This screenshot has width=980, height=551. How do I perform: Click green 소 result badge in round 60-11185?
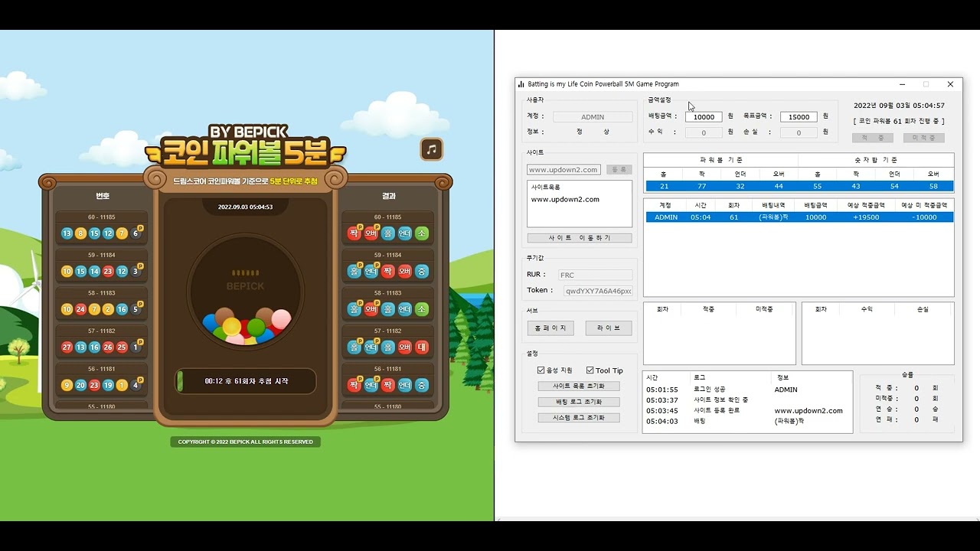click(422, 233)
